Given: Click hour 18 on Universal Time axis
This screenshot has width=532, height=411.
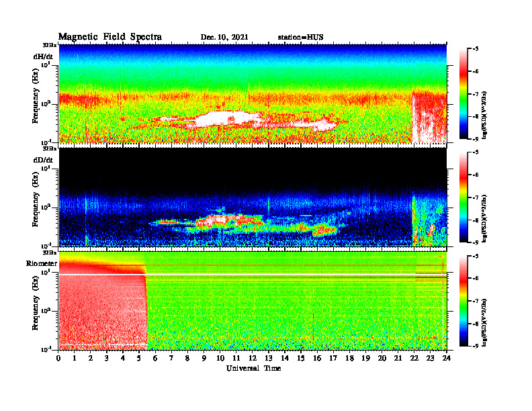Looking at the screenshot, I should (349, 358).
